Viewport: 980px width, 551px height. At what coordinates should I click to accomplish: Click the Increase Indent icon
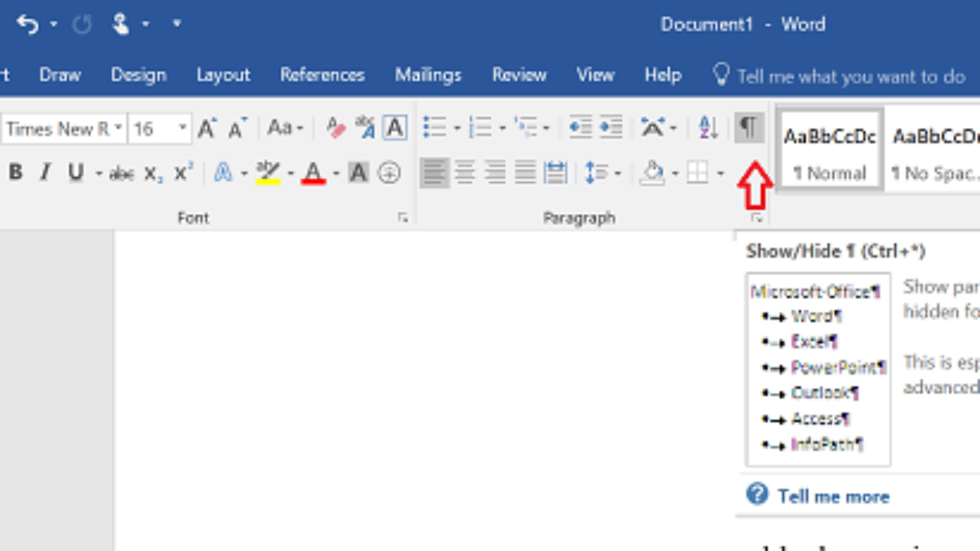click(611, 127)
